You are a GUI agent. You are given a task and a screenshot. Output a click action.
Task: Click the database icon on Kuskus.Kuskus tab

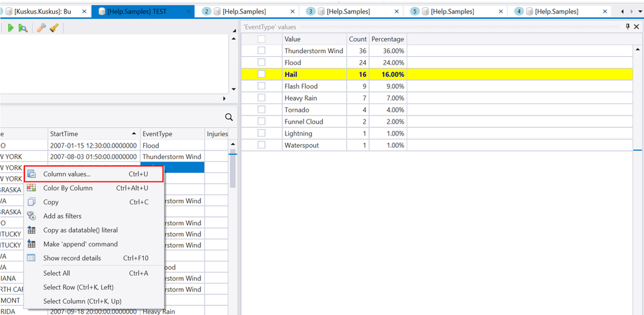pos(9,12)
